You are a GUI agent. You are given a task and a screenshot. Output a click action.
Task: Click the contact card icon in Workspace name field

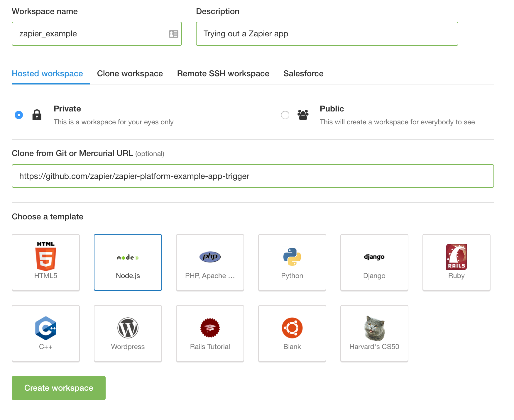click(x=173, y=34)
